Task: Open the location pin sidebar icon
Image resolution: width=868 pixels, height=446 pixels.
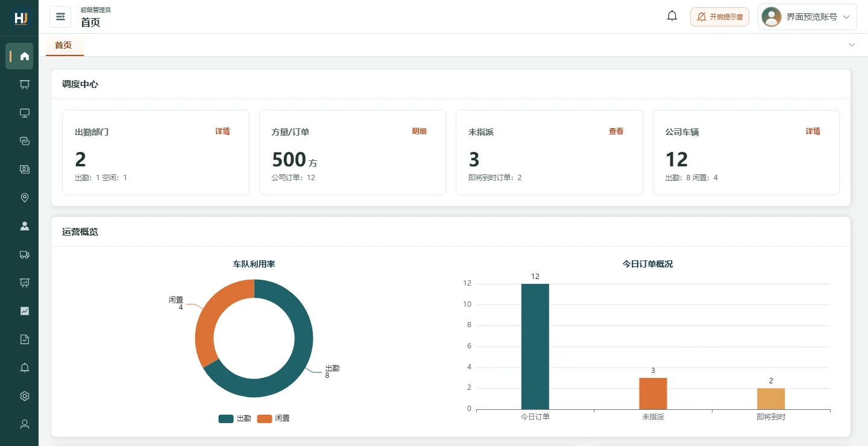Action: (25, 198)
